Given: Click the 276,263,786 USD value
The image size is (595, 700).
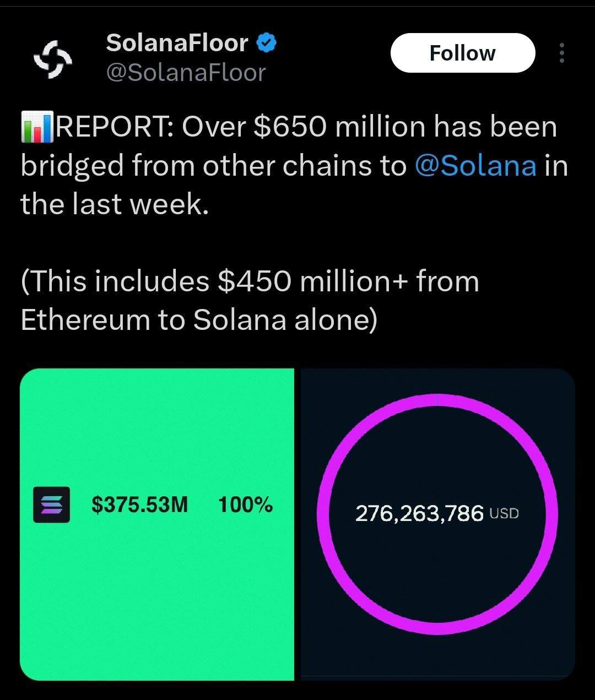Looking at the screenshot, I should (x=421, y=513).
